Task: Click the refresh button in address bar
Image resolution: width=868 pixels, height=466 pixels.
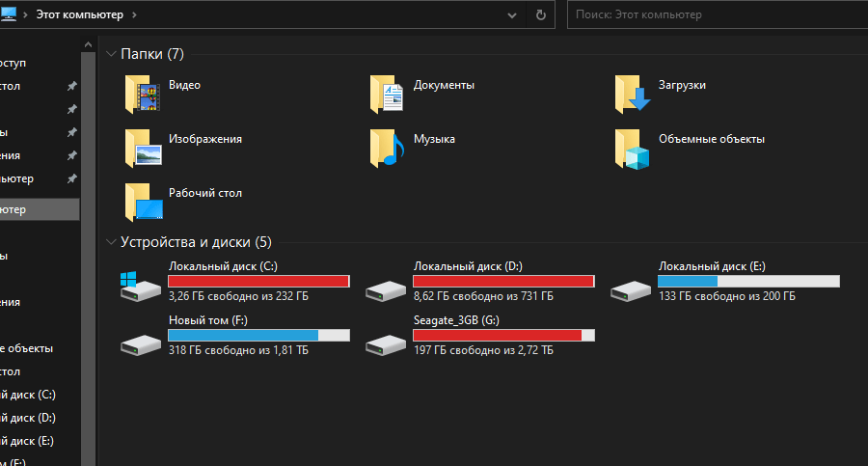Action: [x=541, y=15]
